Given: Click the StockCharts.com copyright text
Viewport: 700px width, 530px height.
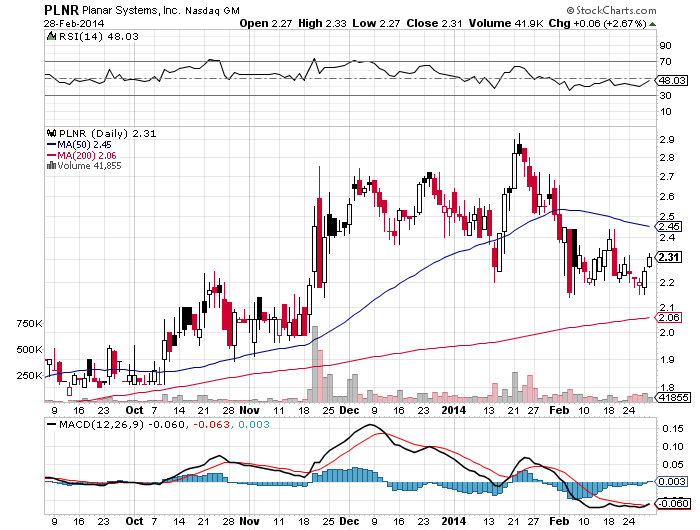Looking at the screenshot, I should pos(611,10).
